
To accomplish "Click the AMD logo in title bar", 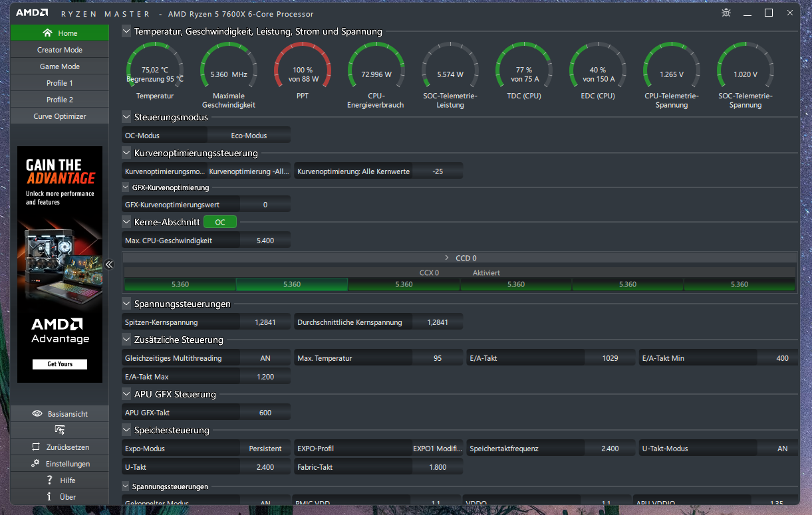I will [x=32, y=13].
